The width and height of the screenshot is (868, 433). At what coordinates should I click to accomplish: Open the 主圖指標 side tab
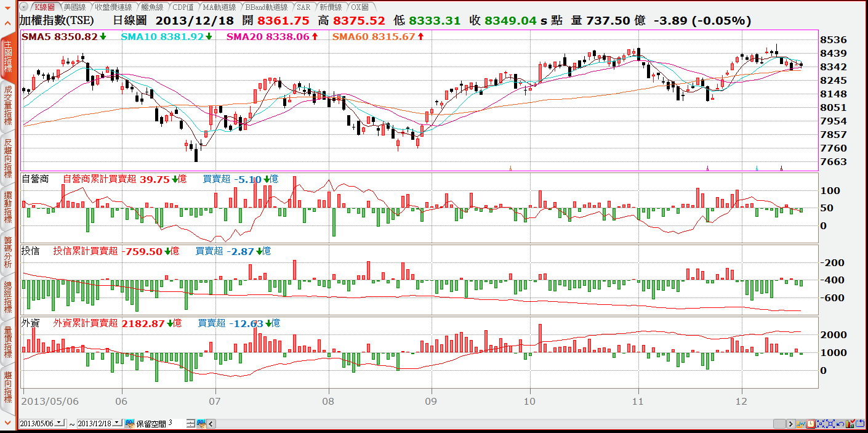7,57
